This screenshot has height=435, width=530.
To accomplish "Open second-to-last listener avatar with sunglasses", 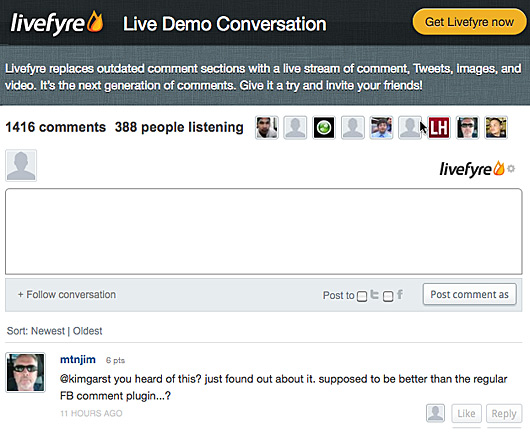I will pos(467,127).
